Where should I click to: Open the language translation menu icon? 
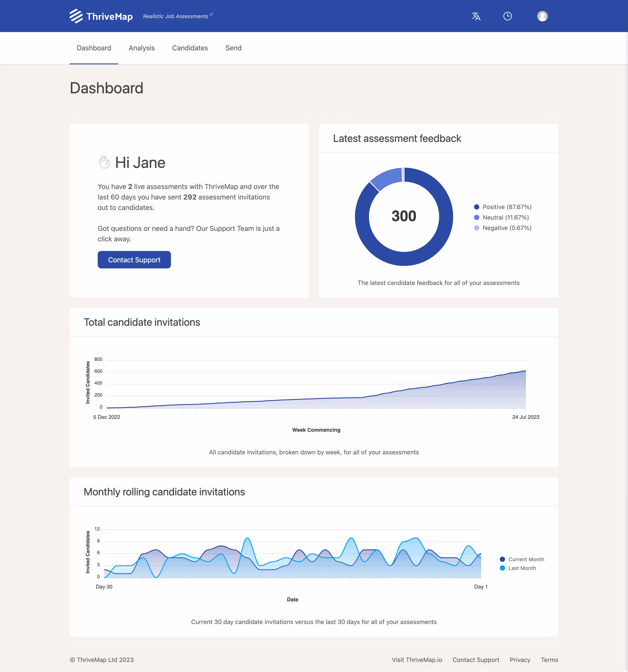[476, 16]
